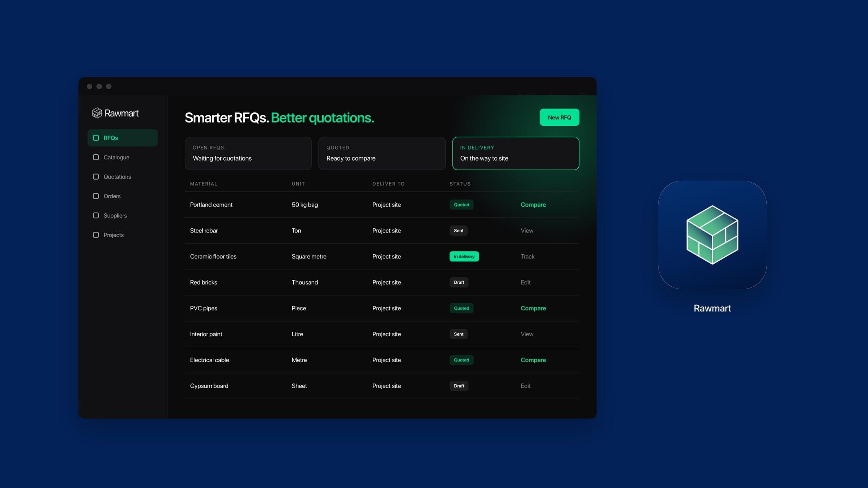868x488 pixels.
Task: Click the Suppliers sidebar square icon
Action: pyautogui.click(x=96, y=215)
